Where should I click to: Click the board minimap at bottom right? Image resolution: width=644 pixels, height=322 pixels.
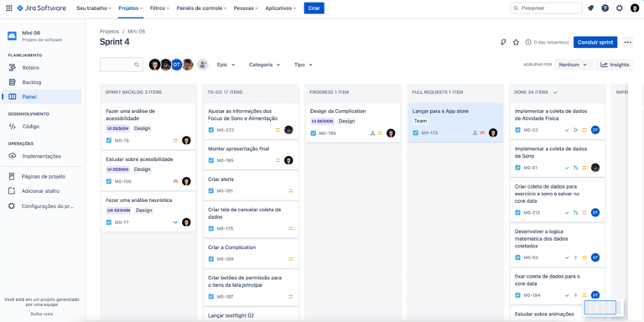tap(600, 307)
